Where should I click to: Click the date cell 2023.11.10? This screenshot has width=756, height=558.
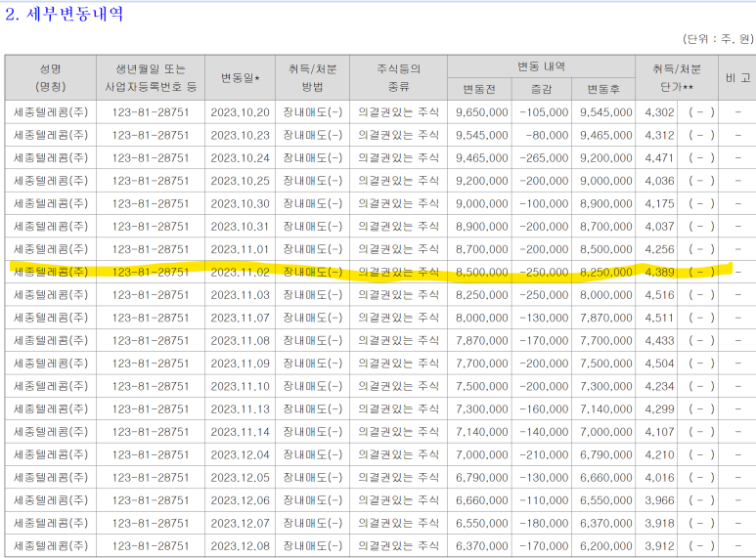[x=241, y=386]
